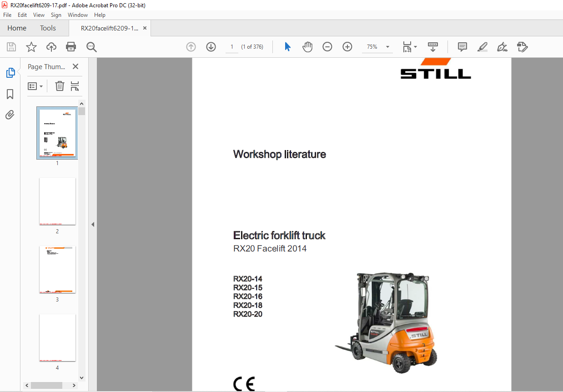Click the thumbnail panel vertical scrollbar handle
Viewport: 563px width, 392px height.
pos(82,111)
